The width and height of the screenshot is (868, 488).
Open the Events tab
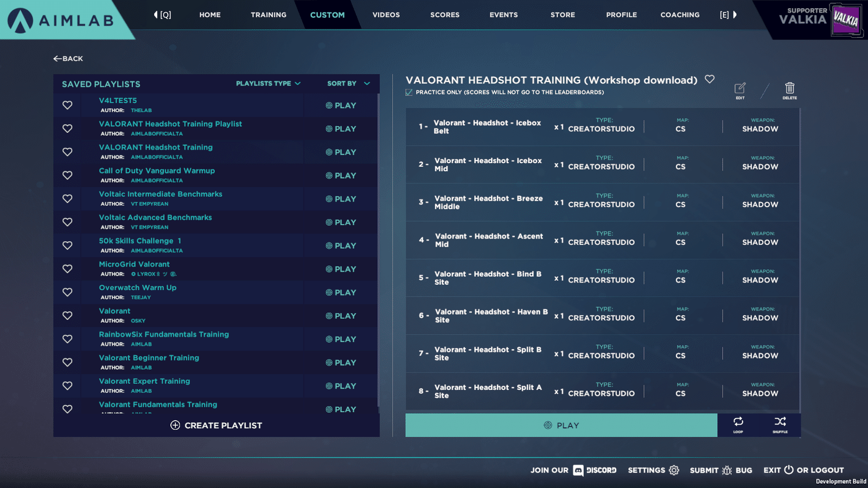point(503,15)
